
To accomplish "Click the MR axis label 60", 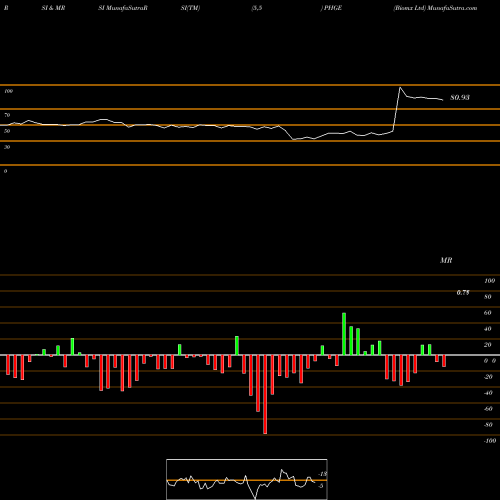I will [487, 313].
